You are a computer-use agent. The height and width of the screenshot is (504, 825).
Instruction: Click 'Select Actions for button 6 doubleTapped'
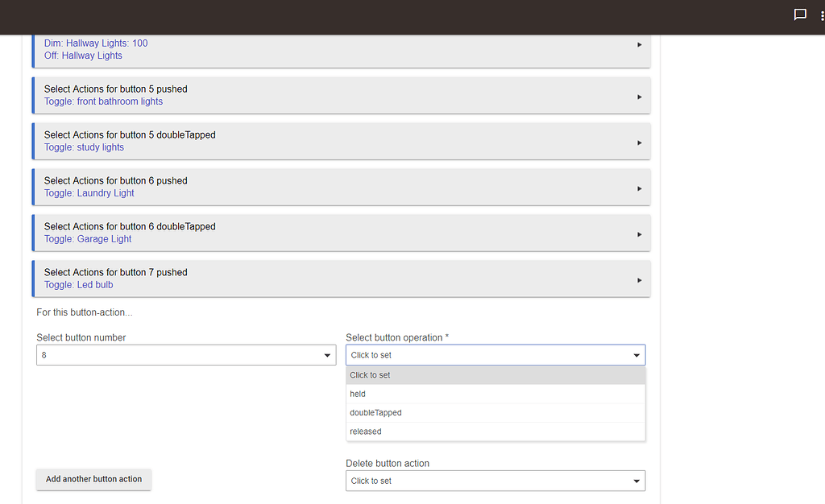tap(130, 226)
